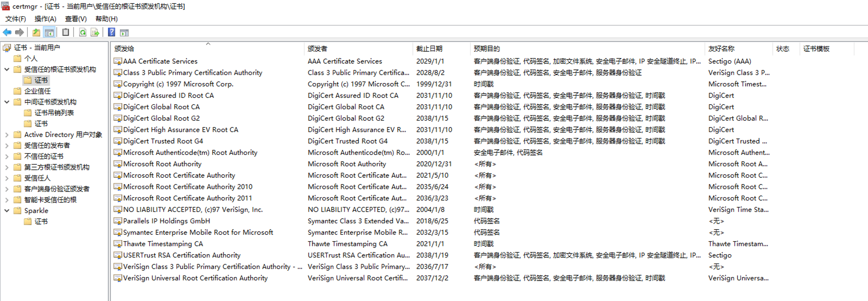Click the Up one level folder icon

tap(36, 32)
